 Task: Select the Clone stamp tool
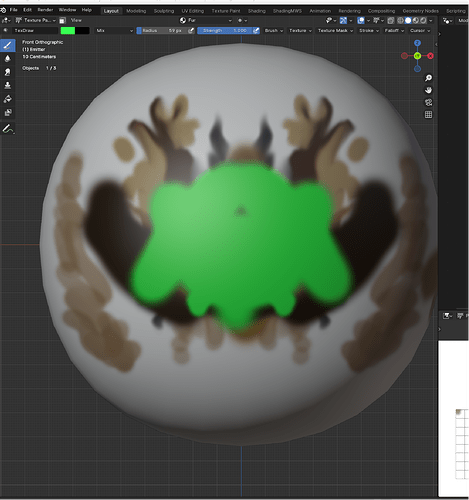[x=8, y=85]
